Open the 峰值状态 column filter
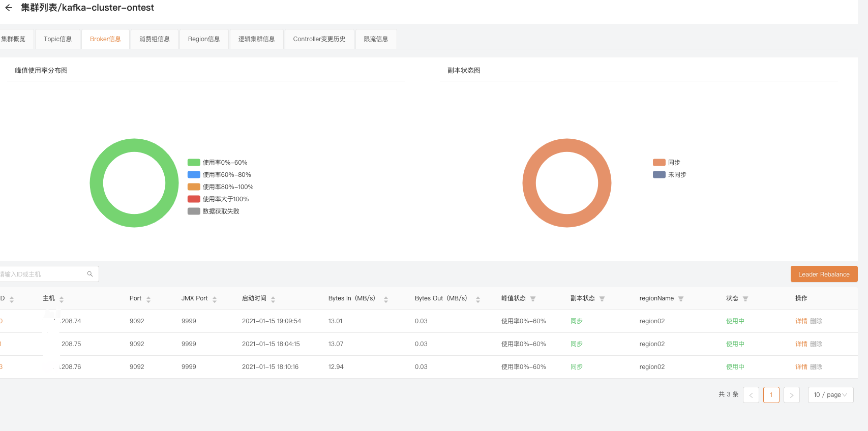This screenshot has width=868, height=431. click(533, 299)
